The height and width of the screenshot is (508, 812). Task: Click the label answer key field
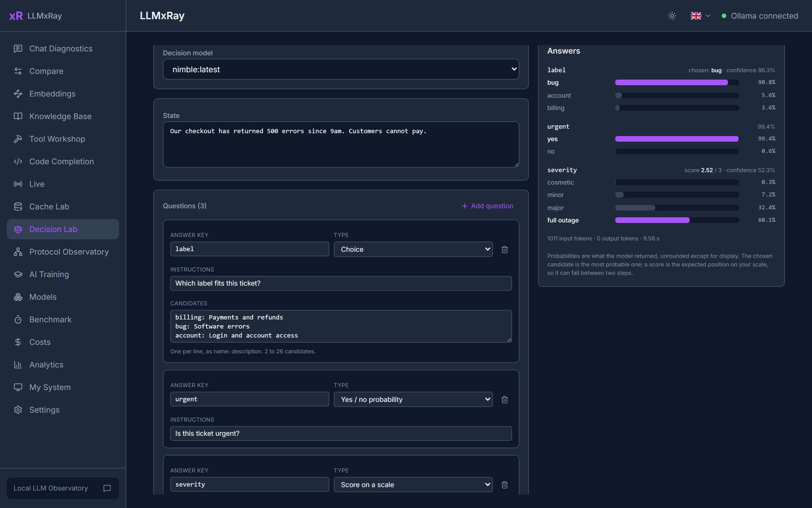tap(250, 249)
